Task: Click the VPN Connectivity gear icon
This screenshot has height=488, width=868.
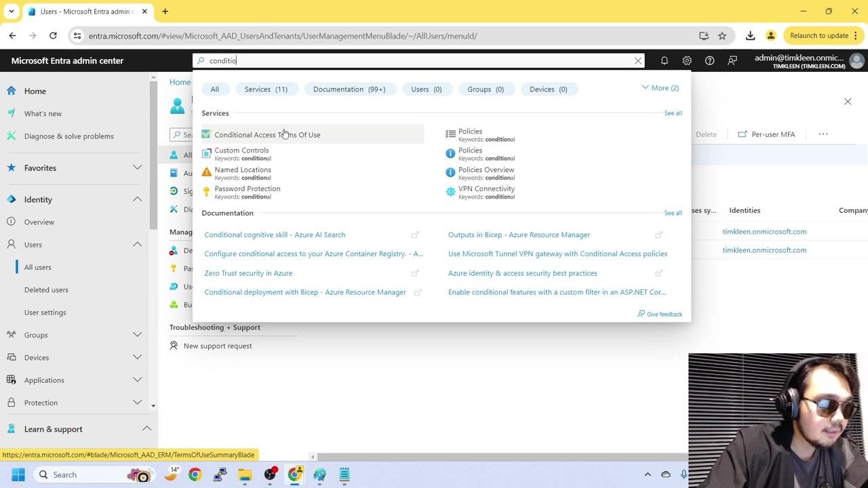Action: click(x=450, y=192)
